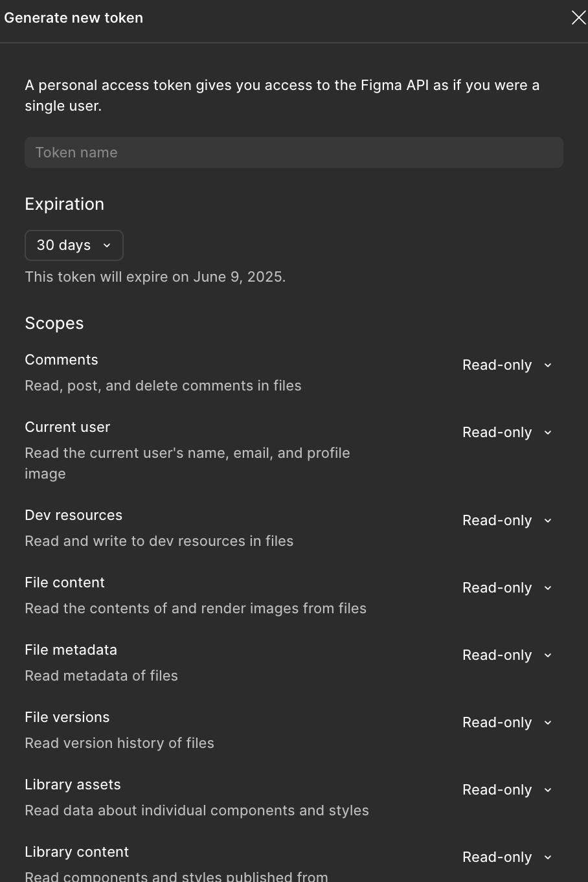Open Library assets scope dropdown
The width and height of the screenshot is (588, 882).
[x=507, y=790]
